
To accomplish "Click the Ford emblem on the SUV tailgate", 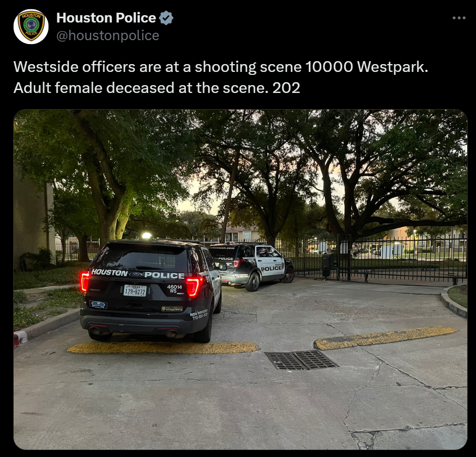I will point(136,274).
